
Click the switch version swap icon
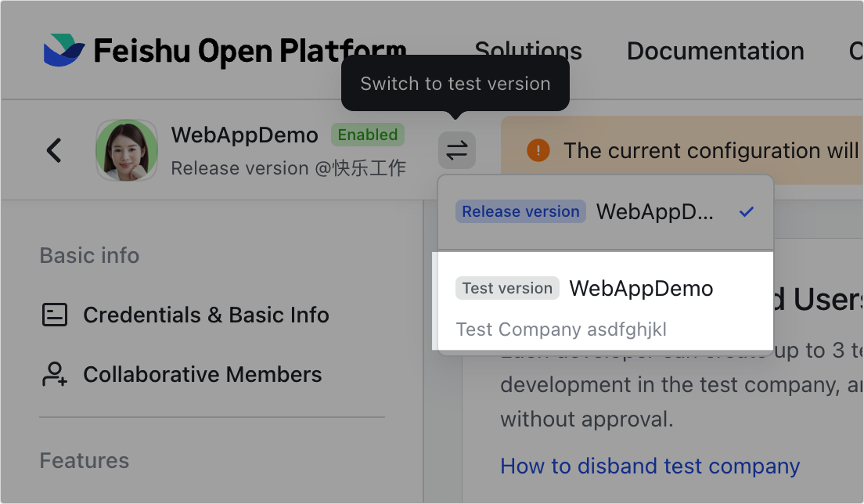(x=457, y=149)
